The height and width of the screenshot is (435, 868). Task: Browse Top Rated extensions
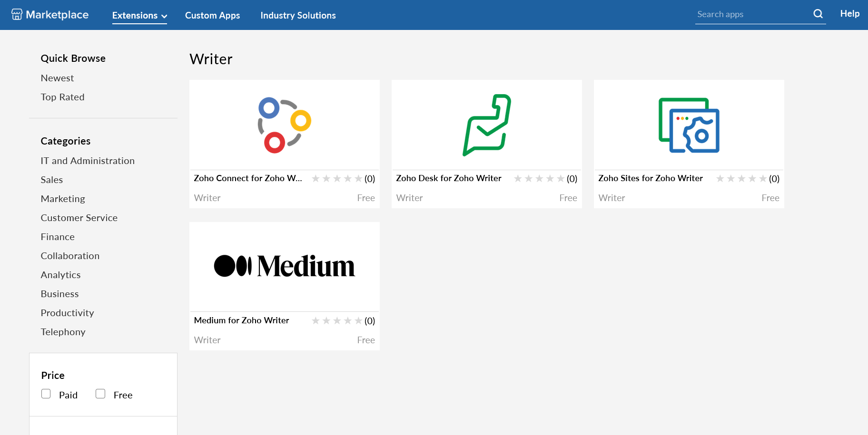click(x=62, y=97)
